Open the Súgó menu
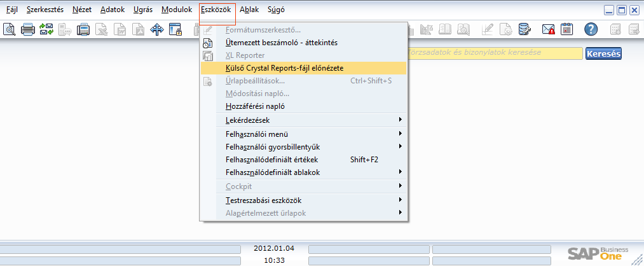The width and height of the screenshot is (644, 266). coord(275,10)
